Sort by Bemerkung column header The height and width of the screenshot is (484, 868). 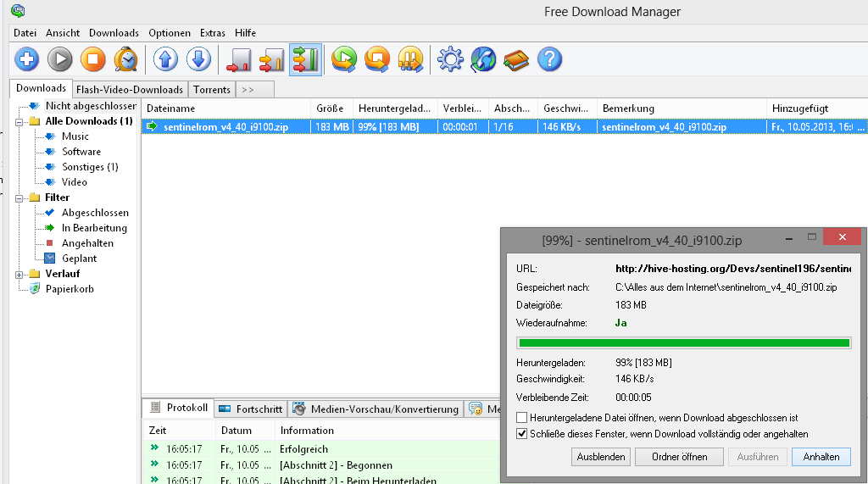pos(682,108)
